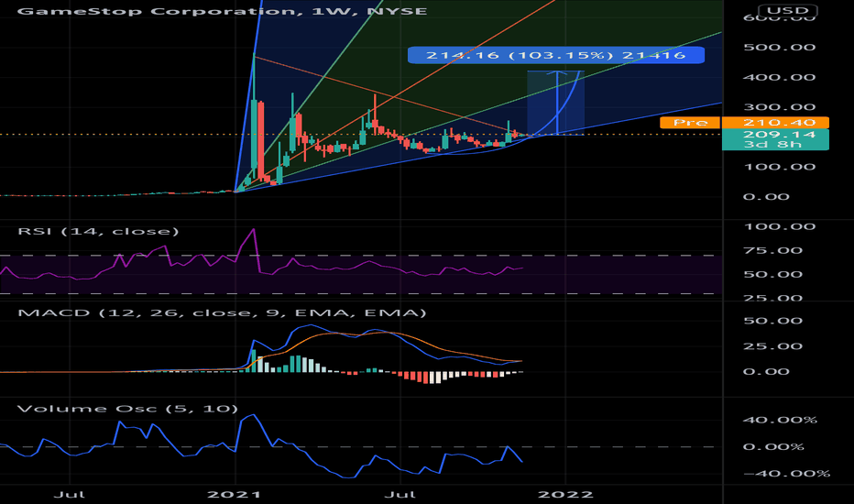Select the 214.16 (103.15%) measurement label

tap(555, 55)
